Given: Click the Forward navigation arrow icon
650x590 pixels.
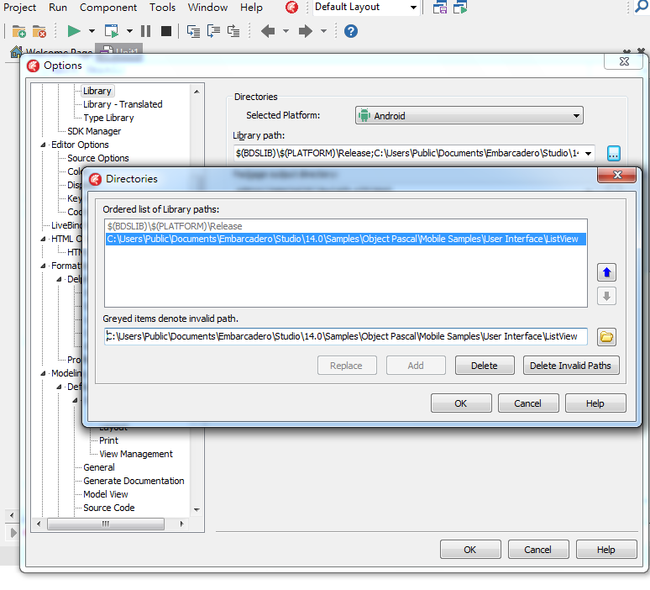Looking at the screenshot, I should [x=306, y=31].
